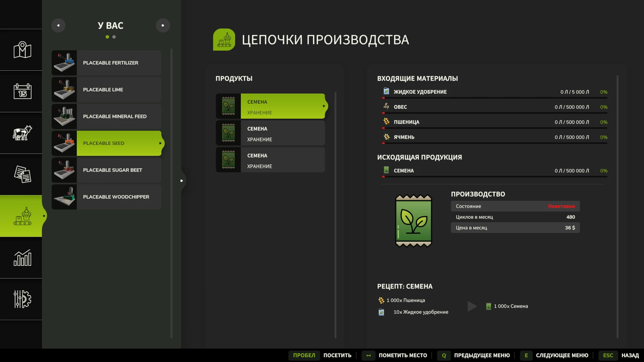
Task: Click the Placeable Sugar Beet building thumbnail
Action: point(64,170)
